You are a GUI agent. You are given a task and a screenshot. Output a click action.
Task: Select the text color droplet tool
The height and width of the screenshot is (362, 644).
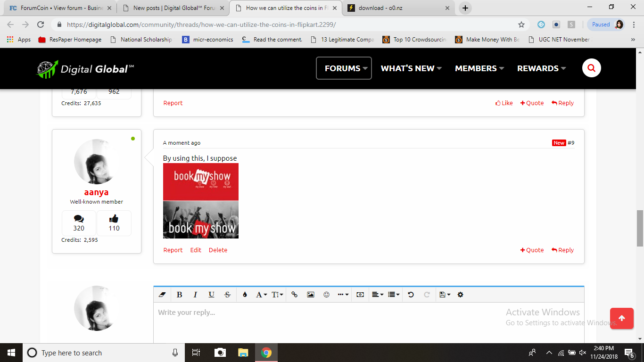[x=245, y=294]
